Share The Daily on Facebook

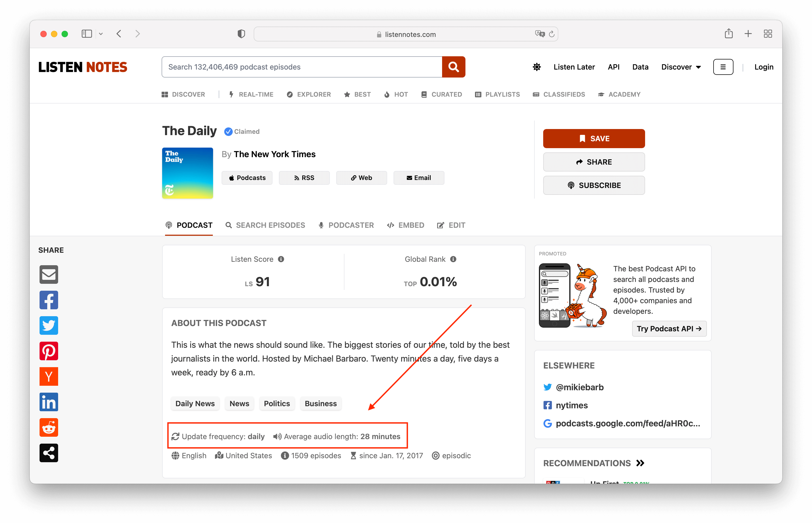pos(49,300)
